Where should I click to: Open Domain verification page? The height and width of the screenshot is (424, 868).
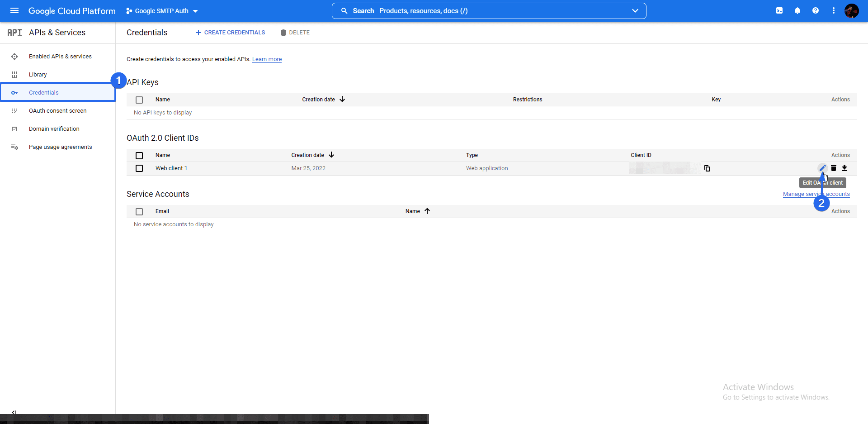point(54,129)
